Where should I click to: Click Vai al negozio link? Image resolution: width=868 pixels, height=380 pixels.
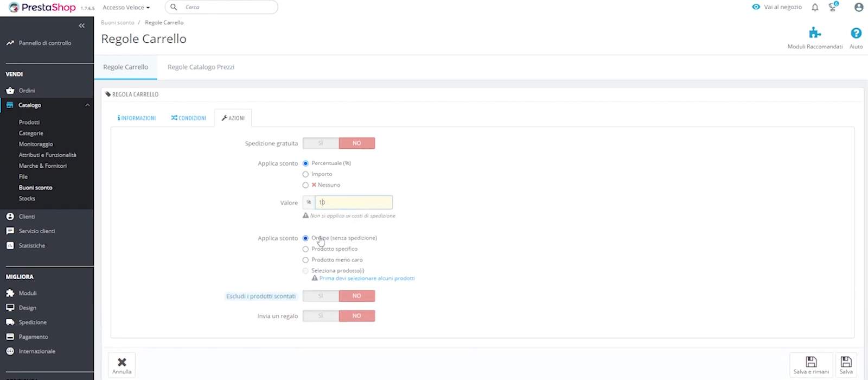[x=777, y=8]
